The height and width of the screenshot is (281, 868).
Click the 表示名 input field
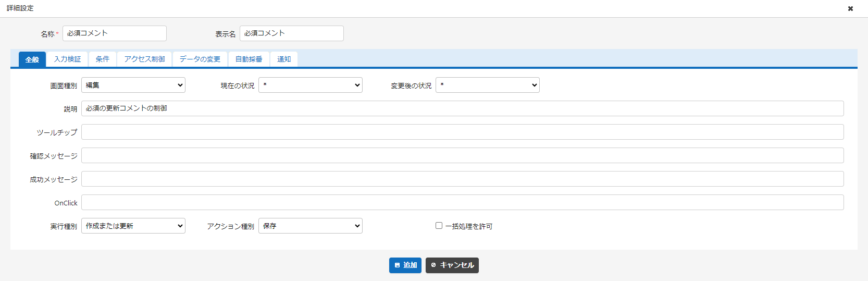292,33
